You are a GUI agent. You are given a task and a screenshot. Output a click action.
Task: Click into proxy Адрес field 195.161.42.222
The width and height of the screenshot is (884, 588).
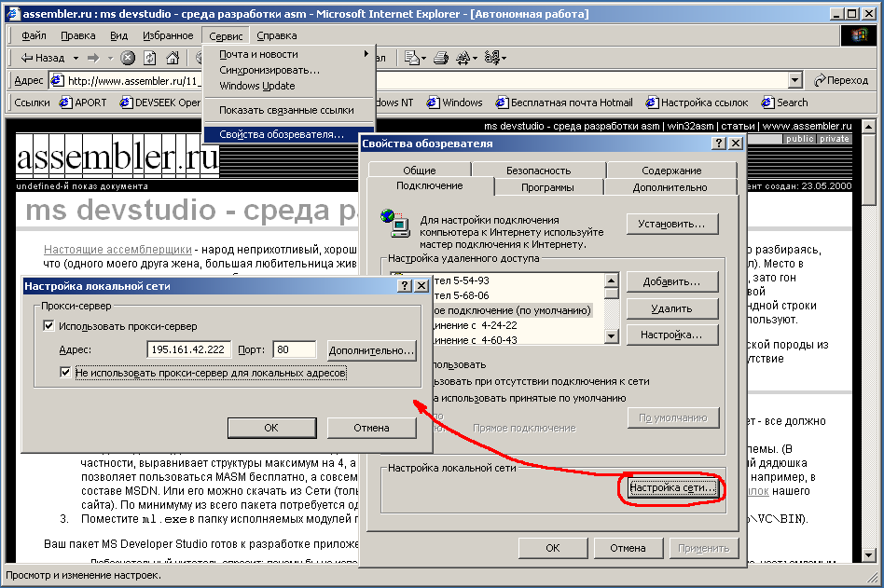point(188,349)
